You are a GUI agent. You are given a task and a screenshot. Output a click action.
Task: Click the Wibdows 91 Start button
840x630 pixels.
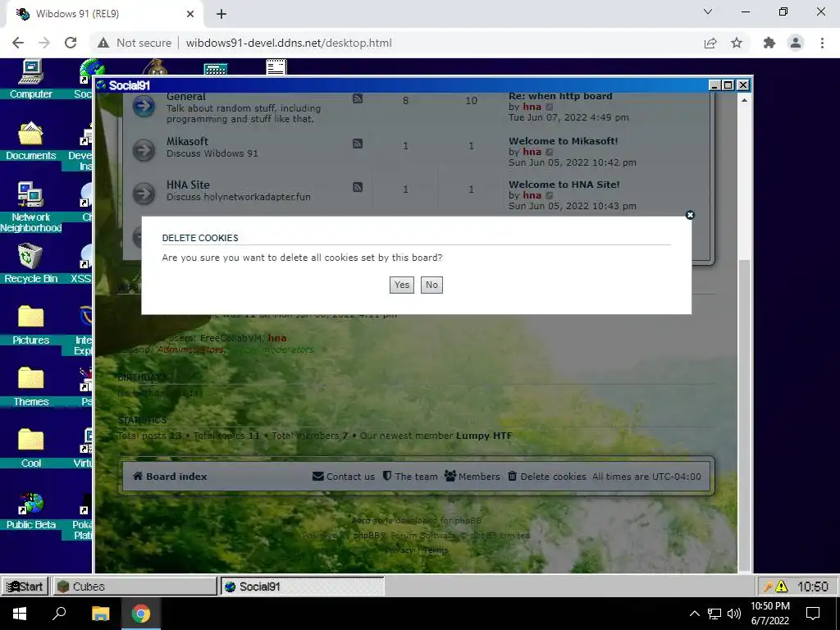pos(25,587)
